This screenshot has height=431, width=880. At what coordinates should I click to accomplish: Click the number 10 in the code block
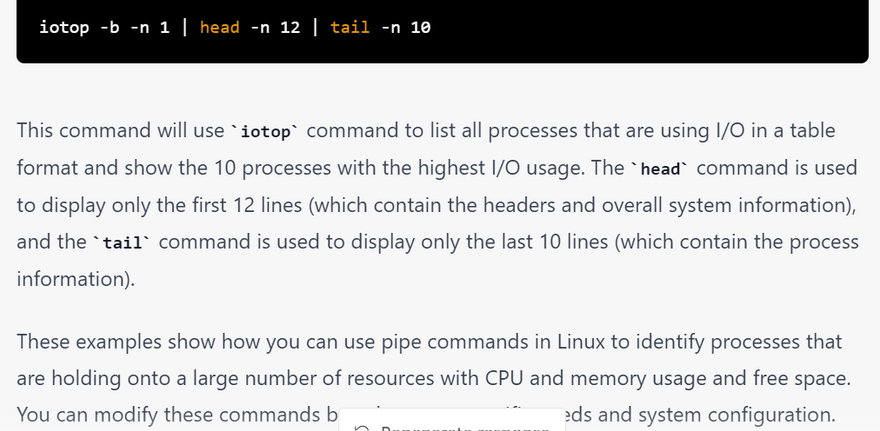click(x=421, y=27)
